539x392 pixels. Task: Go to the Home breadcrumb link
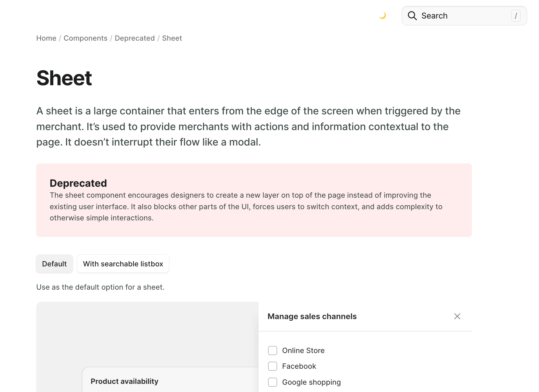(x=46, y=38)
